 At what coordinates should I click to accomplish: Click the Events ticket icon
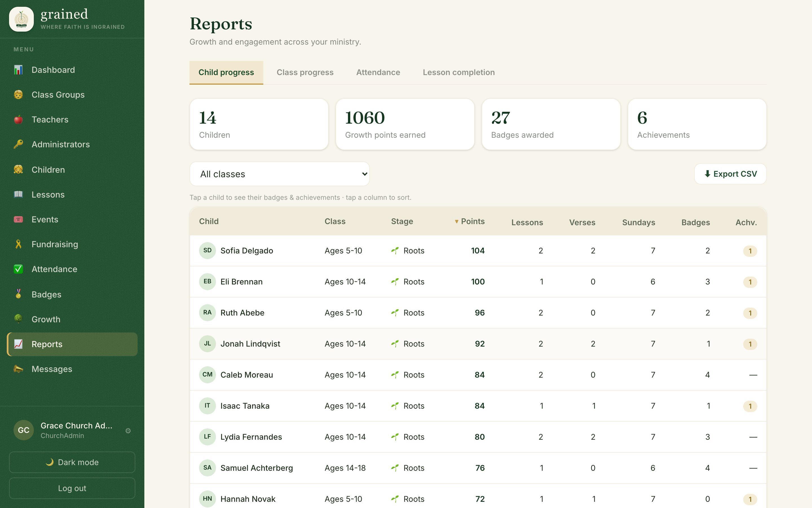tap(18, 219)
